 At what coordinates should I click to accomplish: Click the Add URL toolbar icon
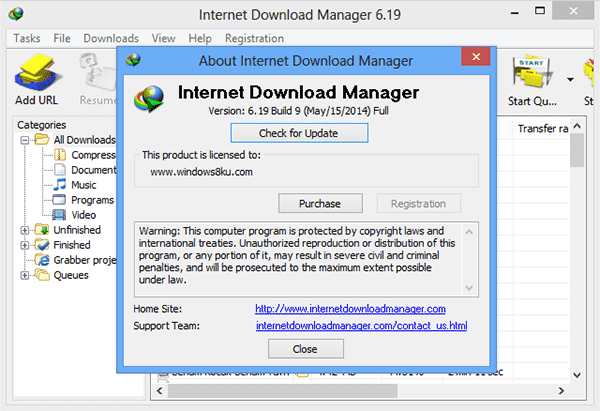coord(38,76)
